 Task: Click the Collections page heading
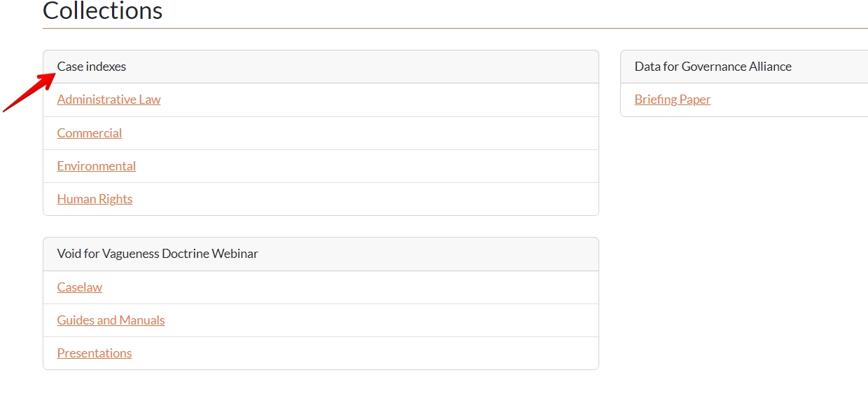(x=103, y=11)
